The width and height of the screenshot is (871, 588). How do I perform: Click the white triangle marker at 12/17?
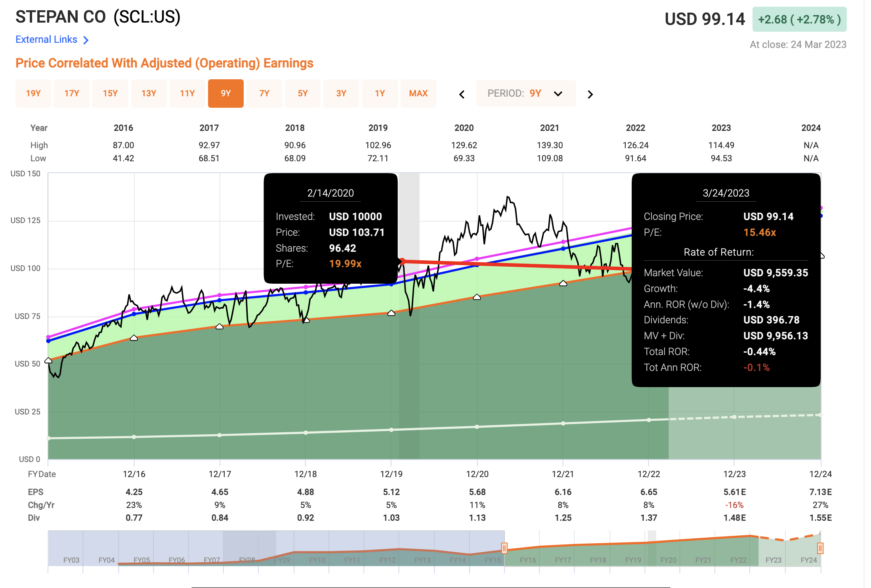(x=220, y=326)
